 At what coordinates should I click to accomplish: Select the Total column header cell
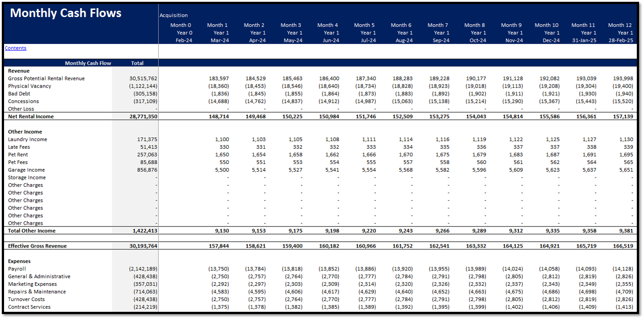point(137,63)
